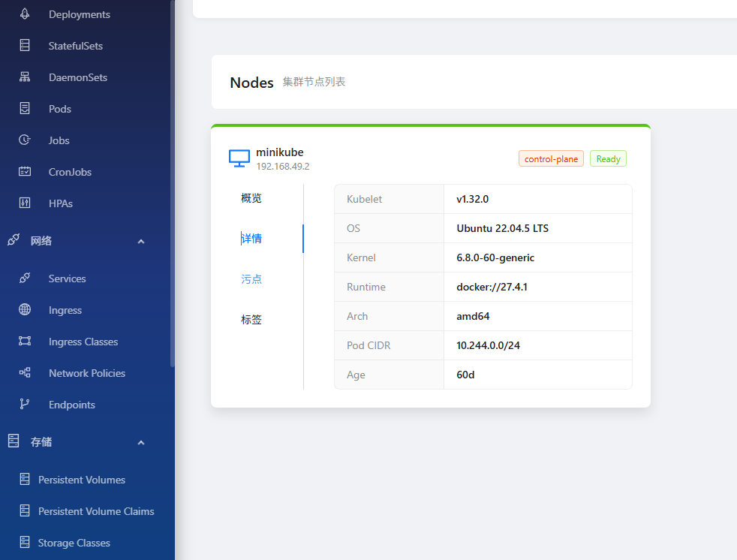Click the 网络 section link icon

14,239
